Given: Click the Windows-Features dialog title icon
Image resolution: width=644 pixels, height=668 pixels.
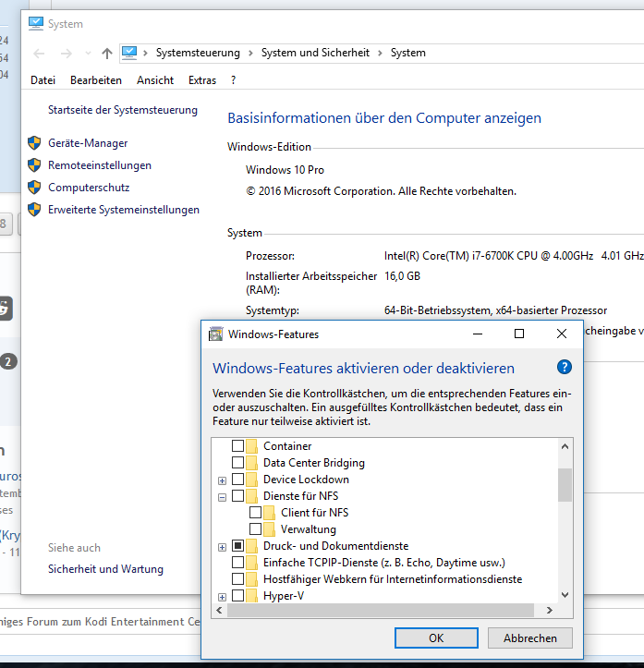Looking at the screenshot, I should pyautogui.click(x=215, y=334).
